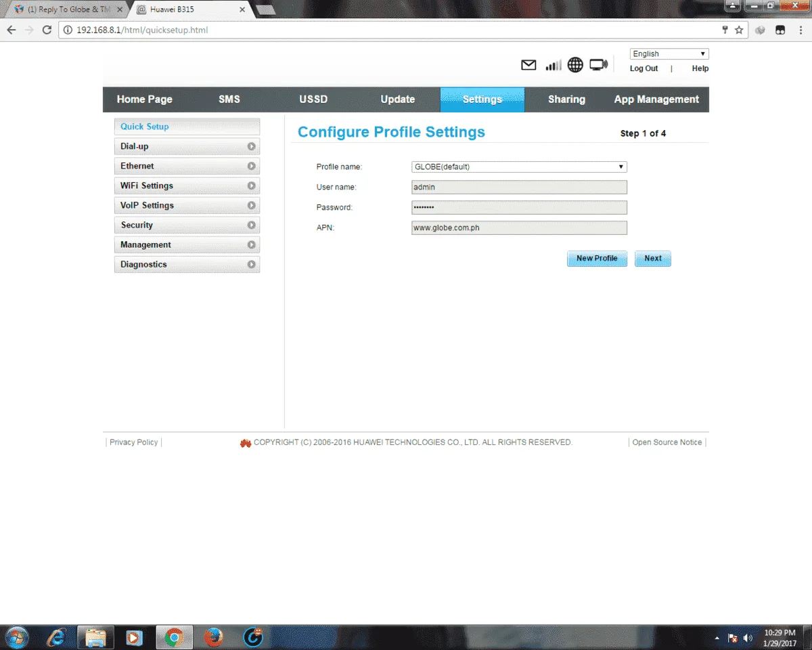The height and width of the screenshot is (650, 812).
Task: Click the User name field containing admin
Action: tap(519, 188)
